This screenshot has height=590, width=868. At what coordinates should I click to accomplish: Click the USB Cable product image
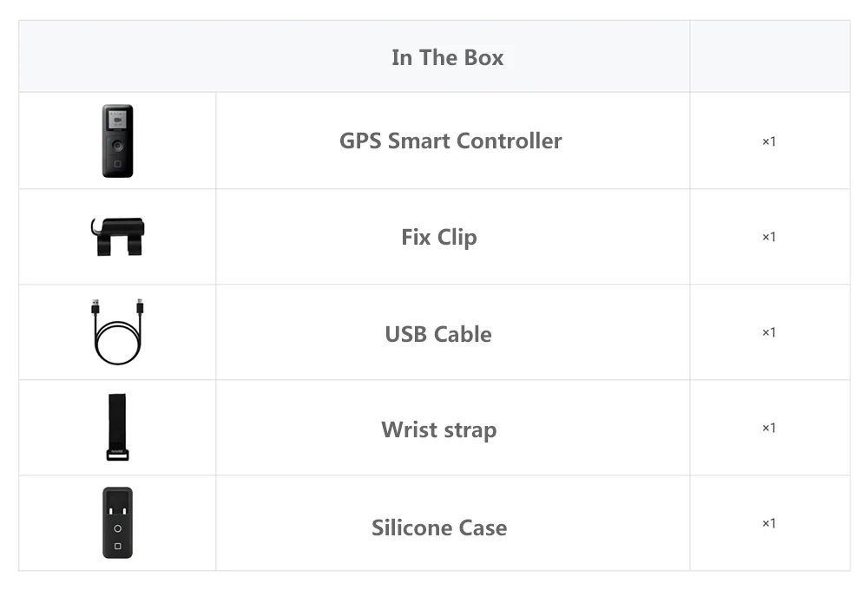[x=117, y=331]
